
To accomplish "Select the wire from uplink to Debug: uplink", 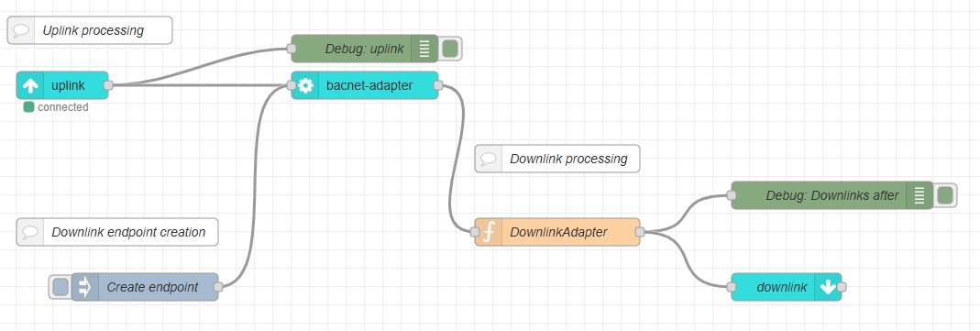I will click(200, 67).
